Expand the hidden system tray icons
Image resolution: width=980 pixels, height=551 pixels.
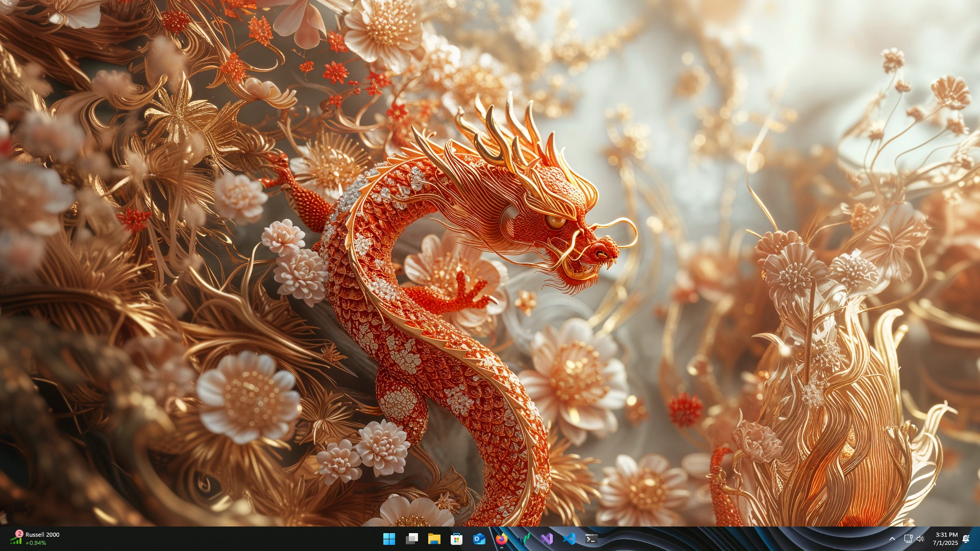(892, 539)
